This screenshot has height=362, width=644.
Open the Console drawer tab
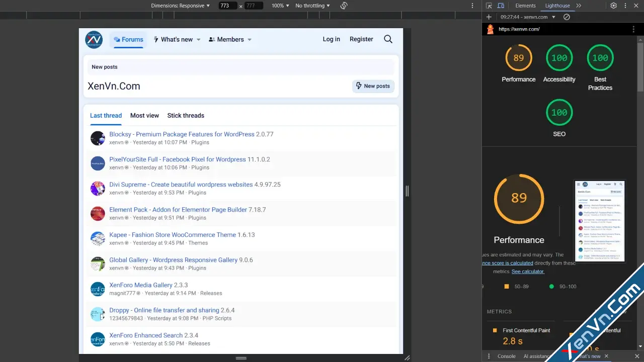point(506,356)
